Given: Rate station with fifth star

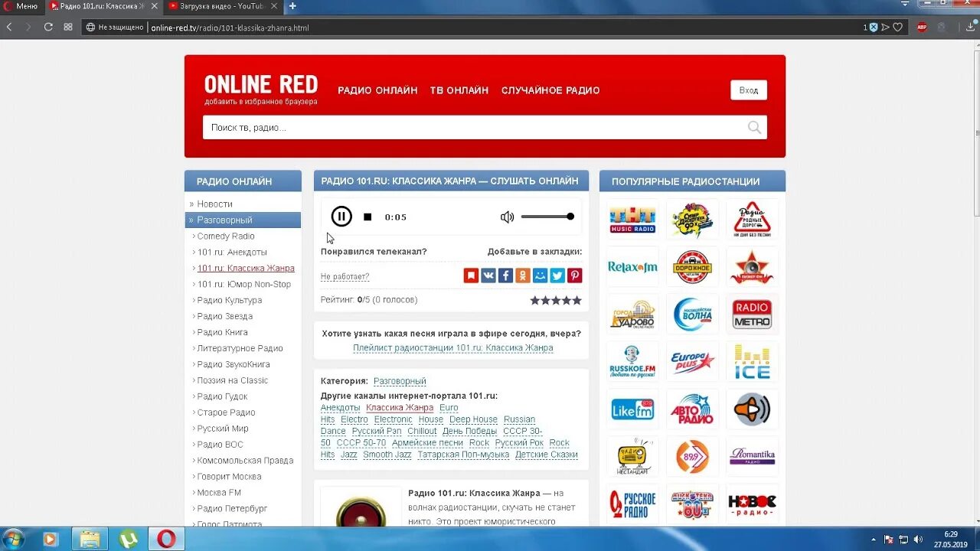Looking at the screenshot, I should 577,300.
